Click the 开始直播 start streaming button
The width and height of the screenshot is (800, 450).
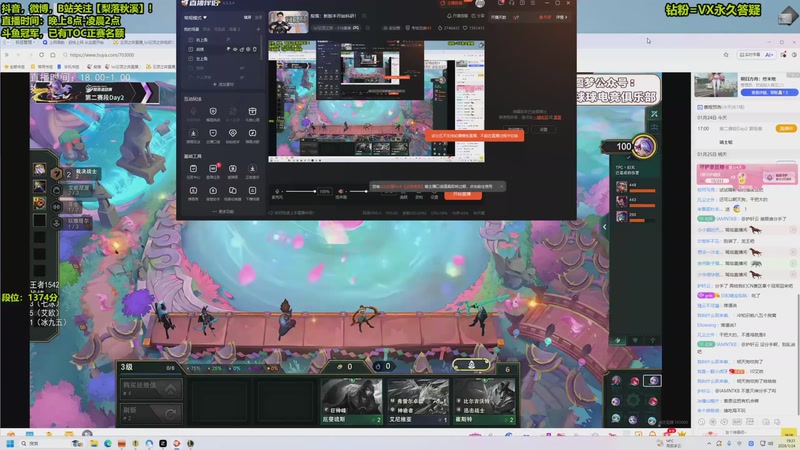(x=462, y=194)
